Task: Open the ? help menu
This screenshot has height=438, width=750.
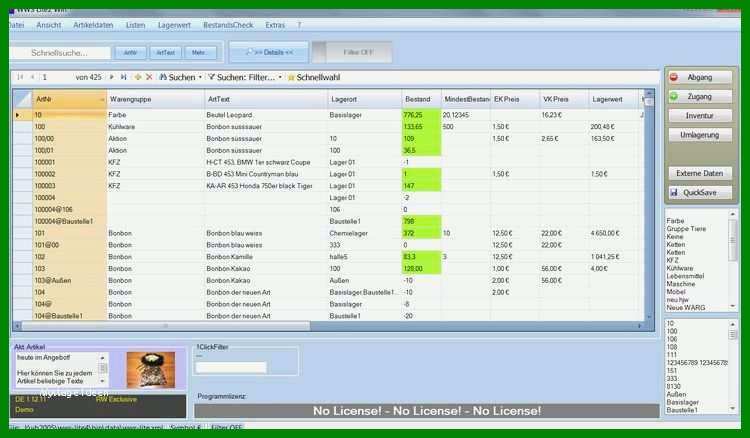Action: pos(299,25)
